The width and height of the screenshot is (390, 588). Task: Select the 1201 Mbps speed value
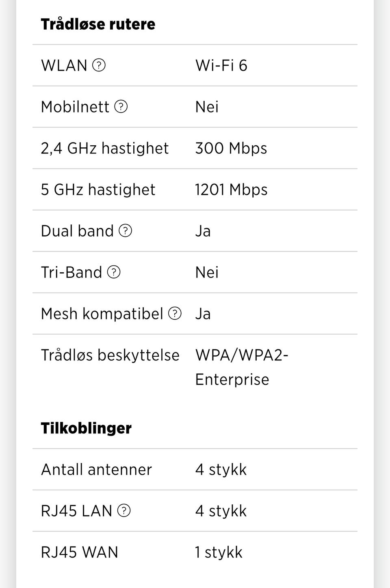click(x=231, y=190)
